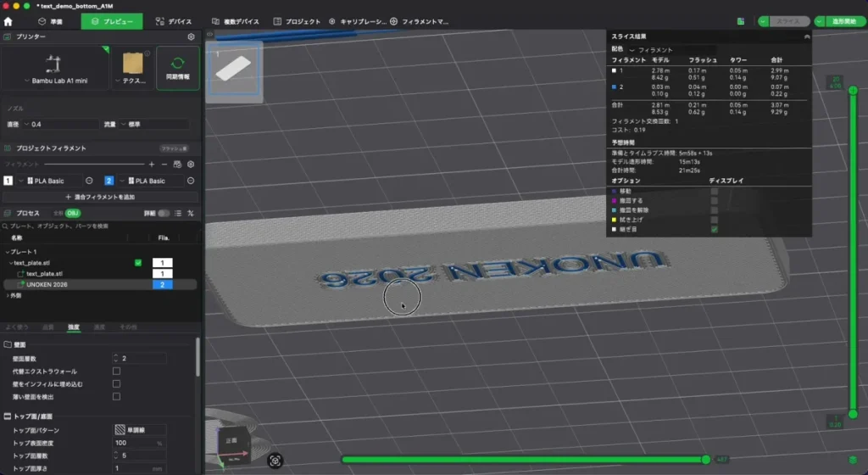Open AMS filament sync icon beside minus
Viewport: 868px width, 475px height.
[177, 165]
